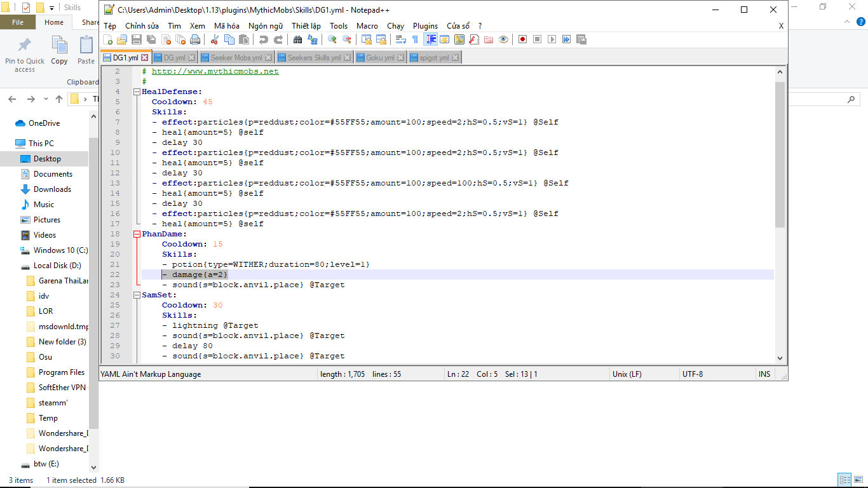Click the Open file toolbar icon
The image size is (868, 488).
coord(121,39)
